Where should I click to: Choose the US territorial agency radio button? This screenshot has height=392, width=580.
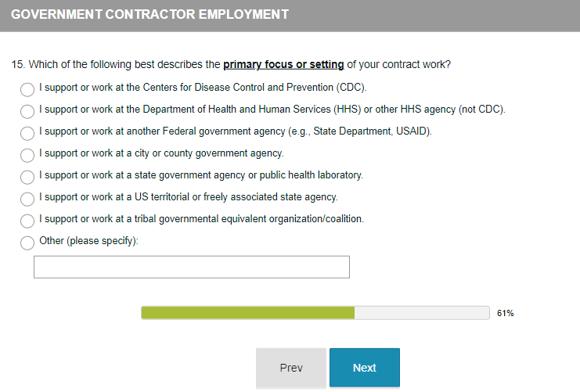pos(27,200)
